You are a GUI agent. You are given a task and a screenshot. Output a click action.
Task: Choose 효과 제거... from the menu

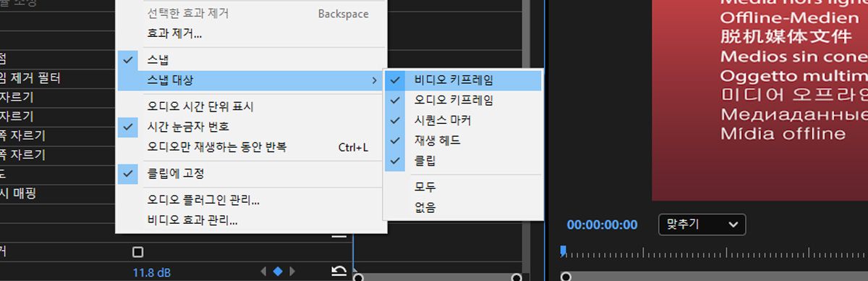click(251, 33)
